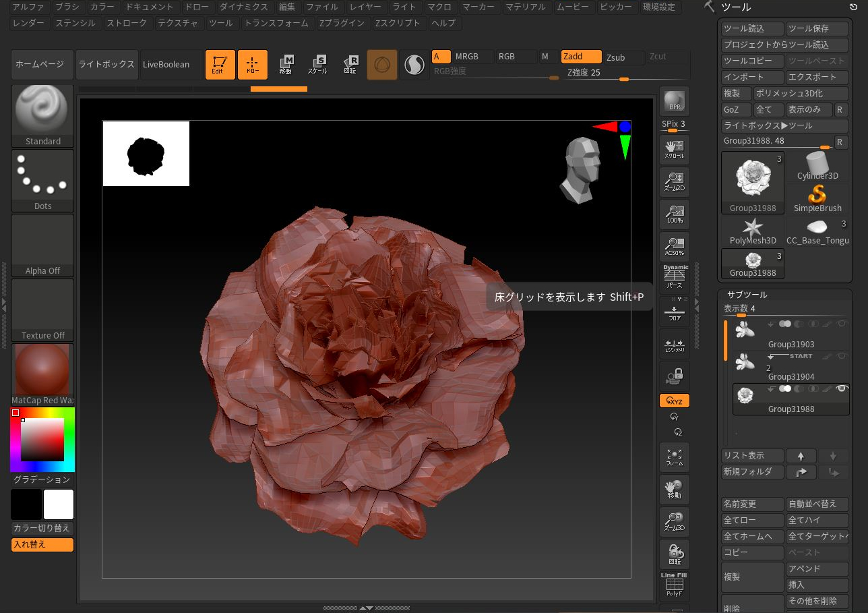Expand bottom tray with the divider arrows
Image resolution: width=868 pixels, height=613 pixels.
click(366, 608)
